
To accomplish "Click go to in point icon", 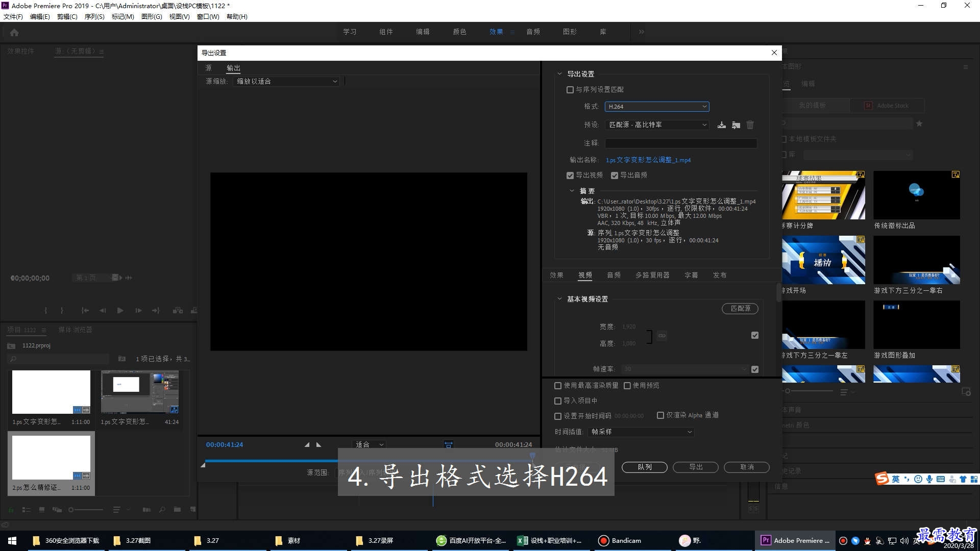I will click(85, 310).
